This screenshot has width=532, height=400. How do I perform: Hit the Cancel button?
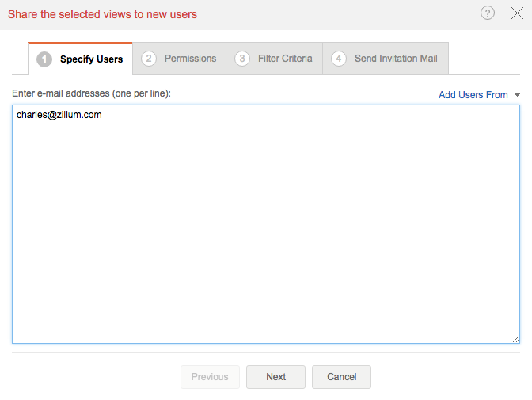(341, 377)
